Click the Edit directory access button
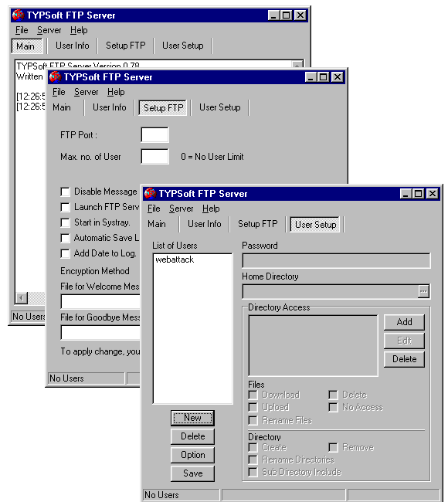Screen dimensions: 448x502 [x=404, y=341]
